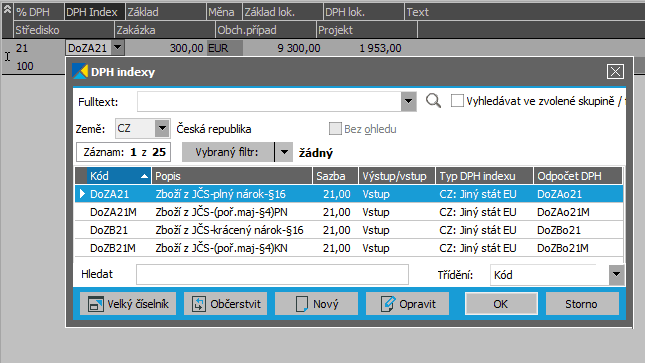
Task: Click the Zakázka header in background grid
Action: point(165,30)
